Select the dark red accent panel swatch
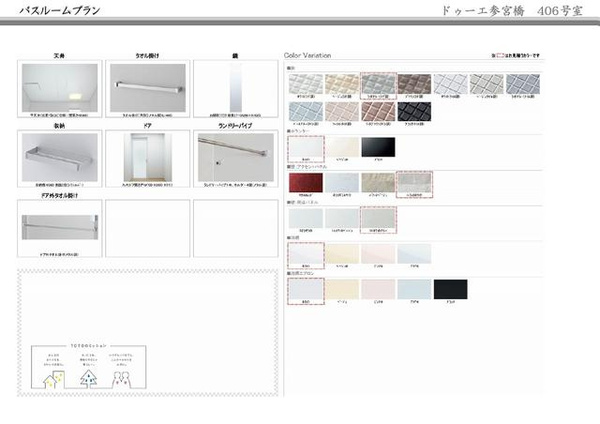This screenshot has height=424, width=600. (304, 183)
